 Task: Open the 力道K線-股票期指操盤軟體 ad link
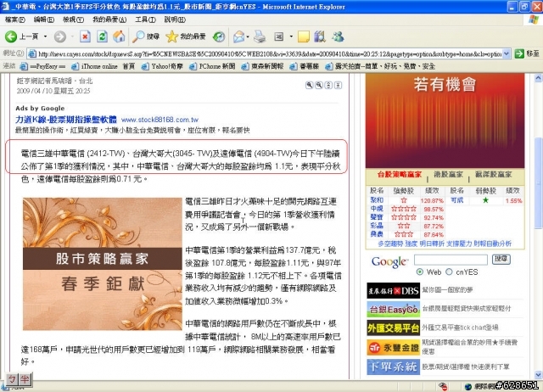(x=66, y=120)
